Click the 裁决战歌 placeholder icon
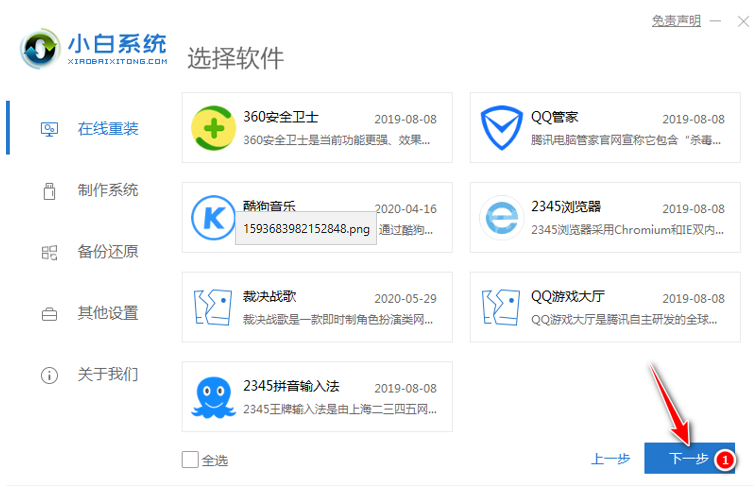 [212, 307]
